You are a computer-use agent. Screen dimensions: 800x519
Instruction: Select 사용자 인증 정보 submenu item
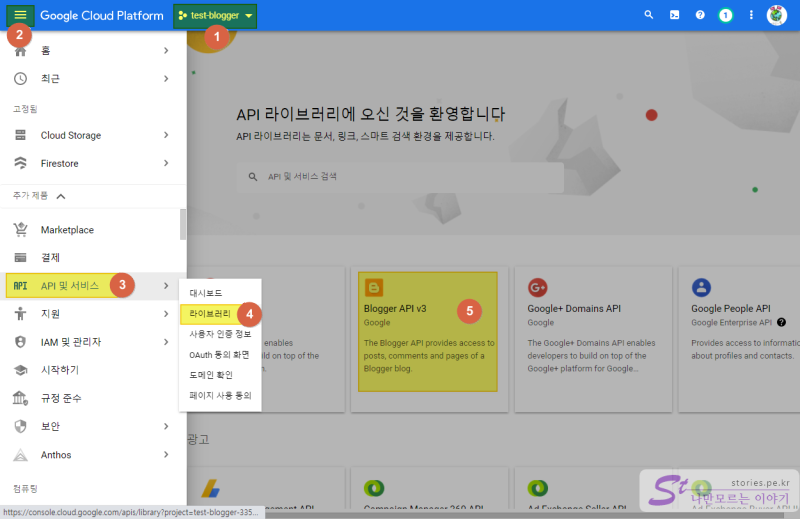pyautogui.click(x=220, y=334)
